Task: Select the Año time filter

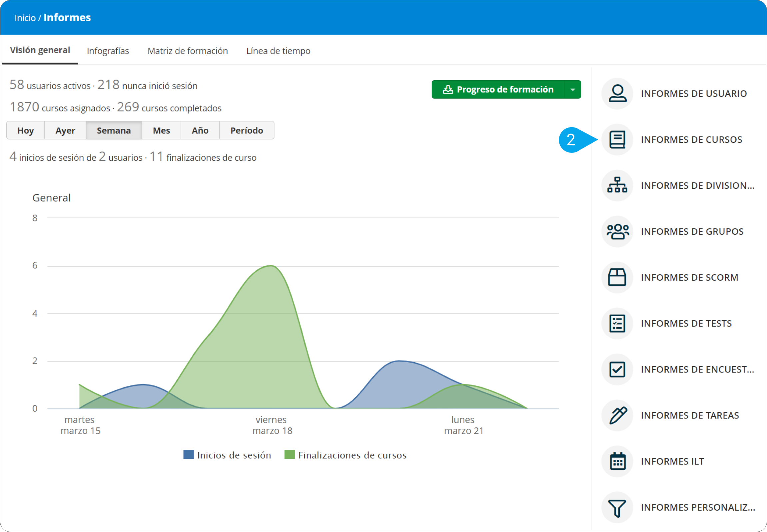Action: [200, 130]
